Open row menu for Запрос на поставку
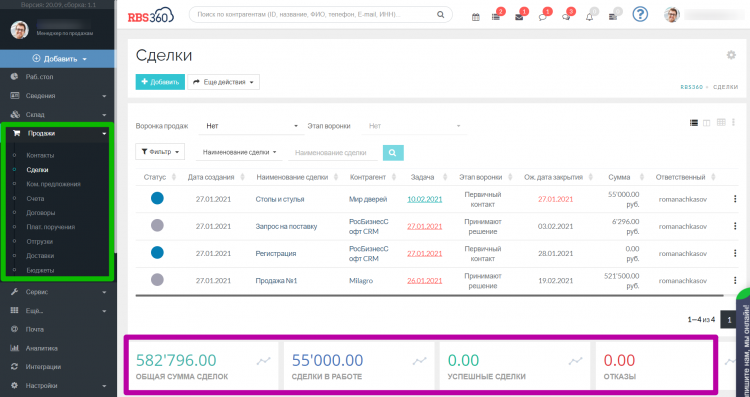Image resolution: width=750 pixels, height=397 pixels. point(735,226)
